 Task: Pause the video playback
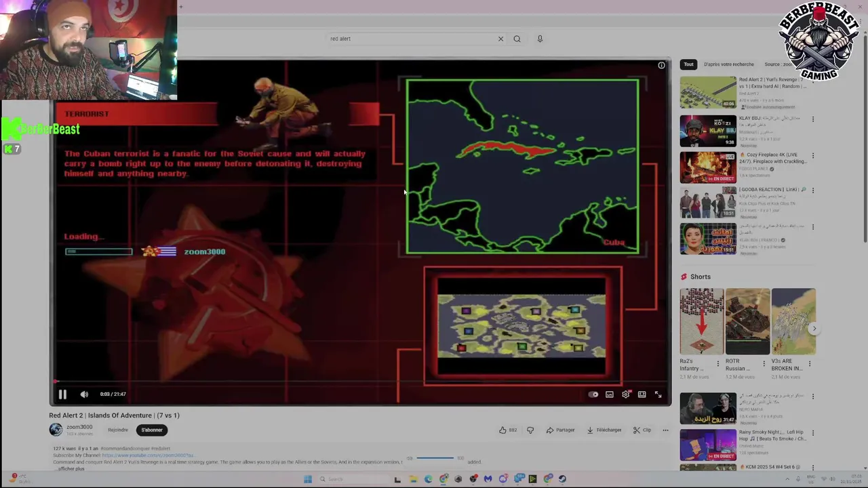pos(62,394)
